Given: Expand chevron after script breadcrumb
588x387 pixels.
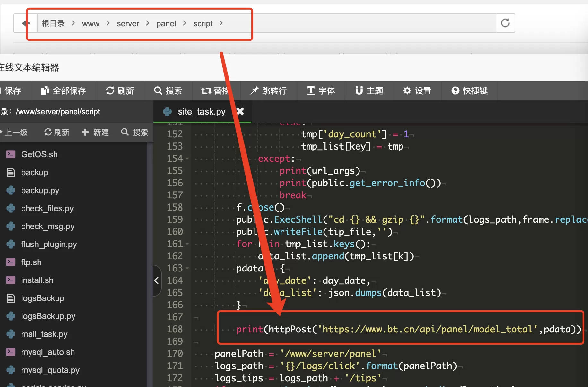Looking at the screenshot, I should 221,23.
